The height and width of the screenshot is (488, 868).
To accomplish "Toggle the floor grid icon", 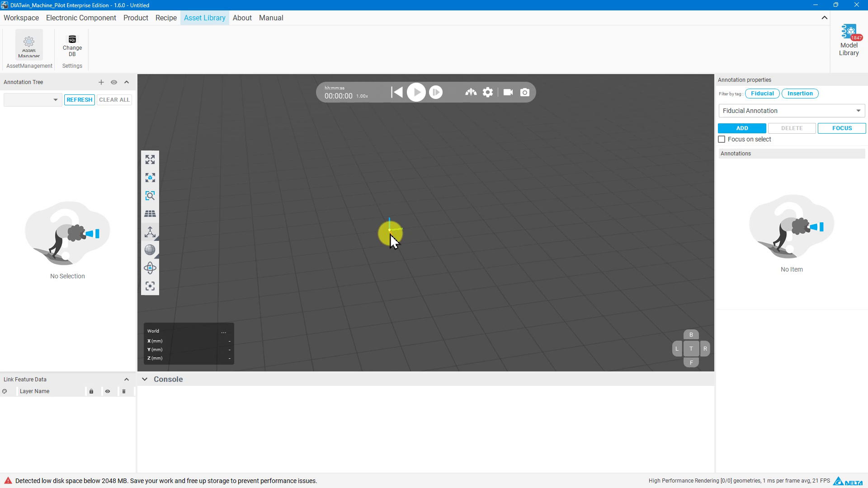I will point(150,214).
